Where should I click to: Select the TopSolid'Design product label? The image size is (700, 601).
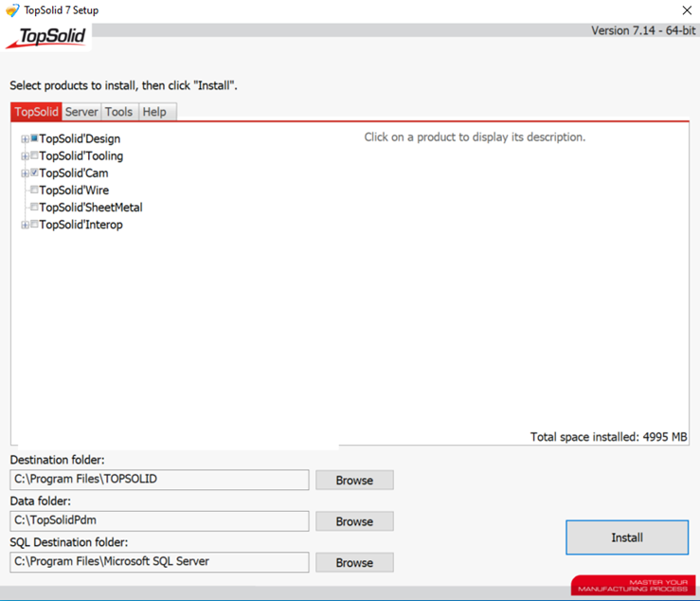[x=80, y=139]
